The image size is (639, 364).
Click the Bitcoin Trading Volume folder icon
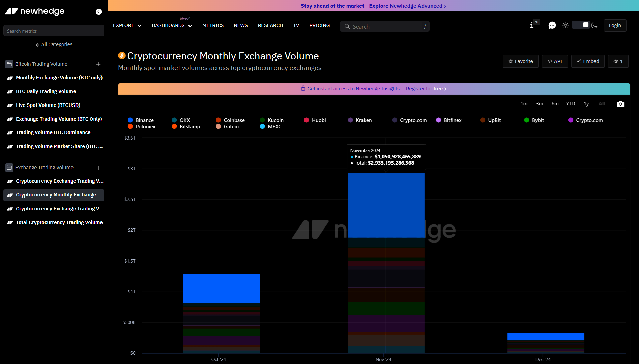9,64
